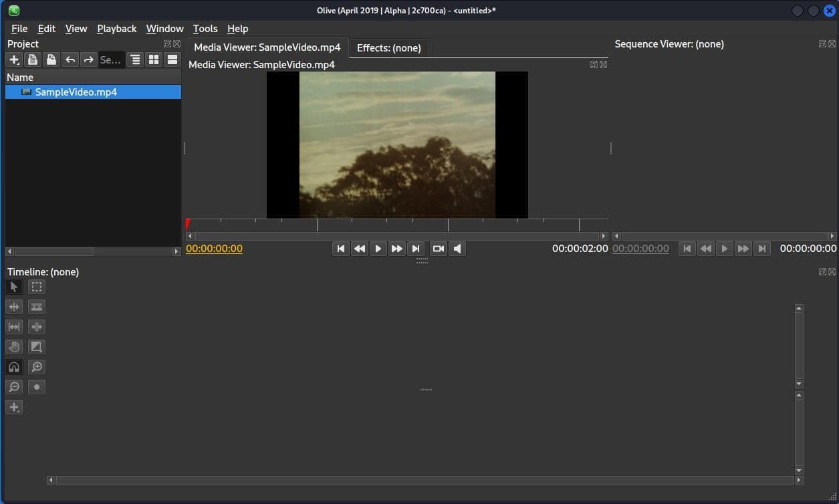Select the Razor tool
The image size is (839, 504).
(x=37, y=307)
